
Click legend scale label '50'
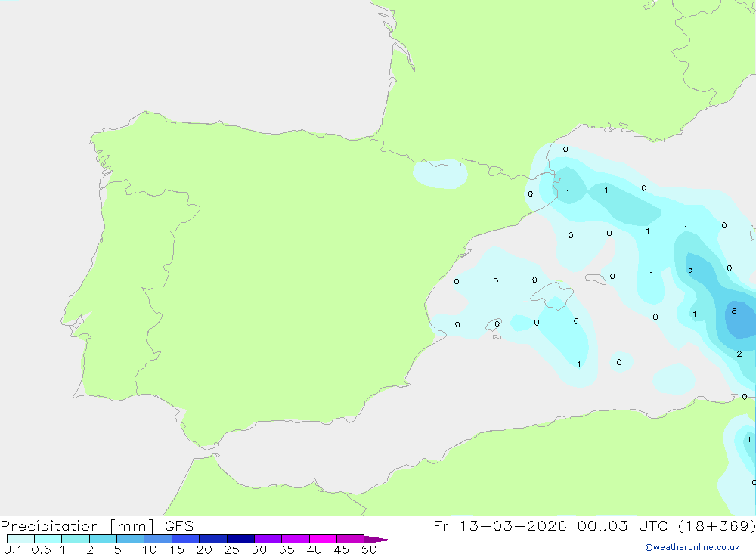point(369,549)
